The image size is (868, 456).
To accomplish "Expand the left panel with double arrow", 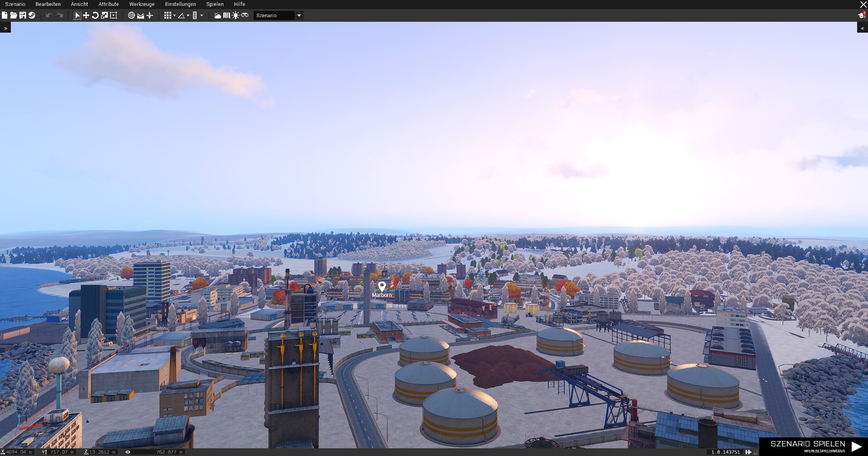I will tap(5, 28).
